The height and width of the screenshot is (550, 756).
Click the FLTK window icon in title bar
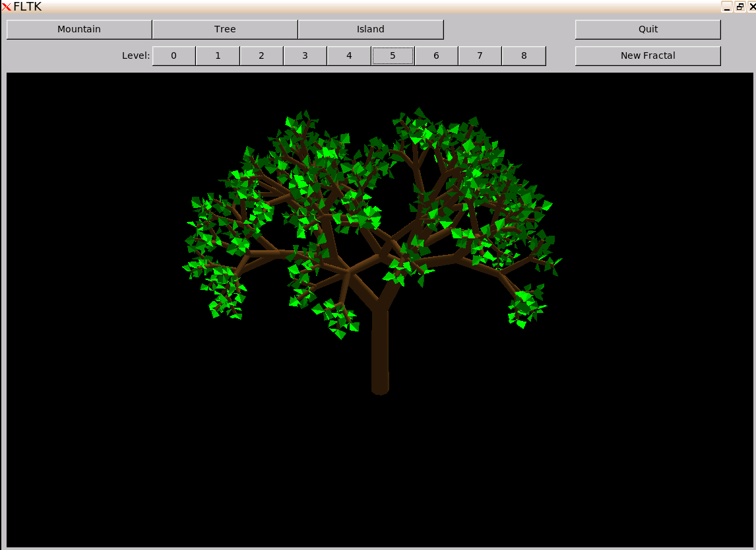coord(7,7)
